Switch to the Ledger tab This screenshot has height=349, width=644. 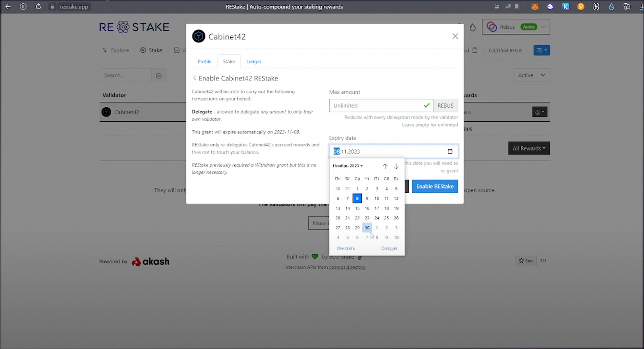click(254, 62)
